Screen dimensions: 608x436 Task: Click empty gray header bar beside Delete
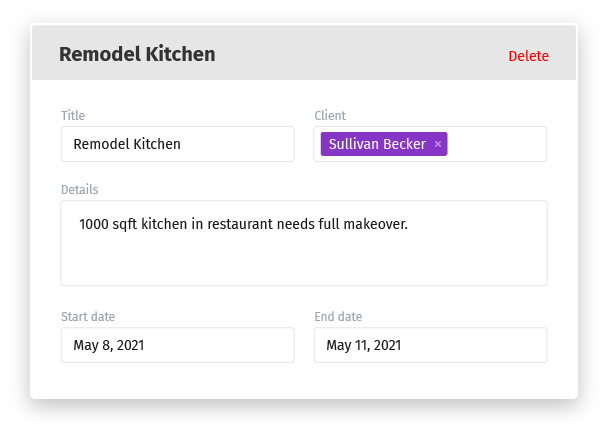pos(361,54)
